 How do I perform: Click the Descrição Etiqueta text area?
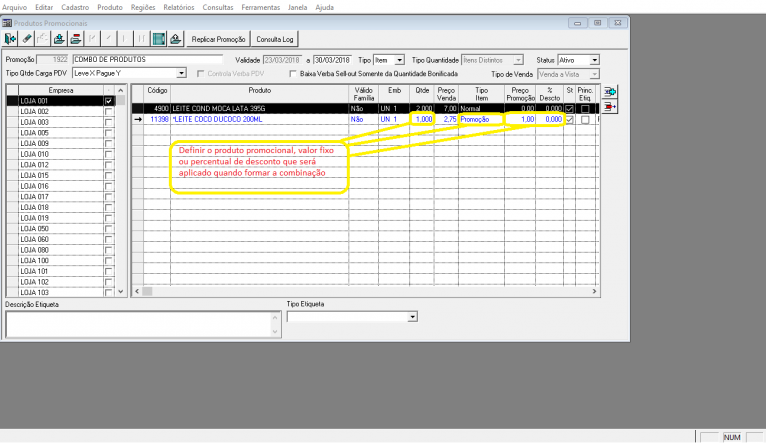tap(143, 324)
